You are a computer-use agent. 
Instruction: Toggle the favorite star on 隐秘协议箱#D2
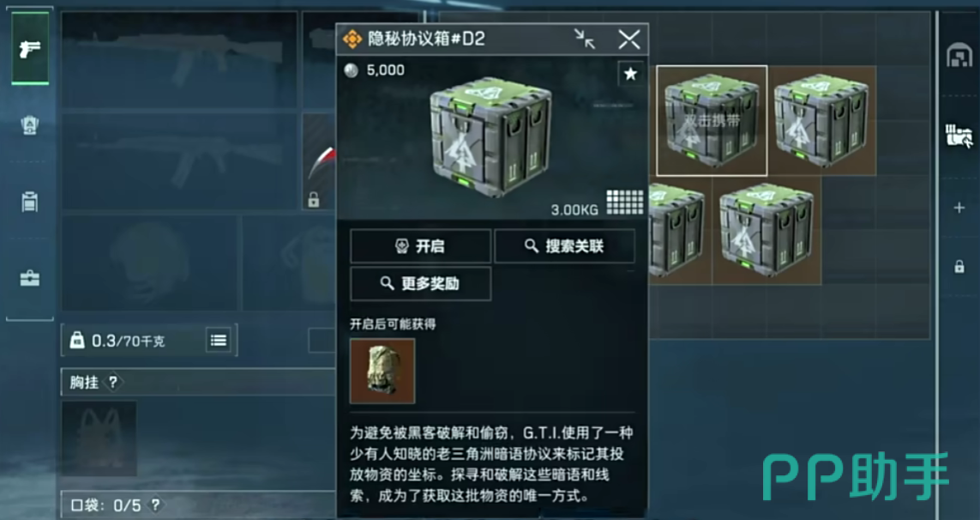point(630,74)
